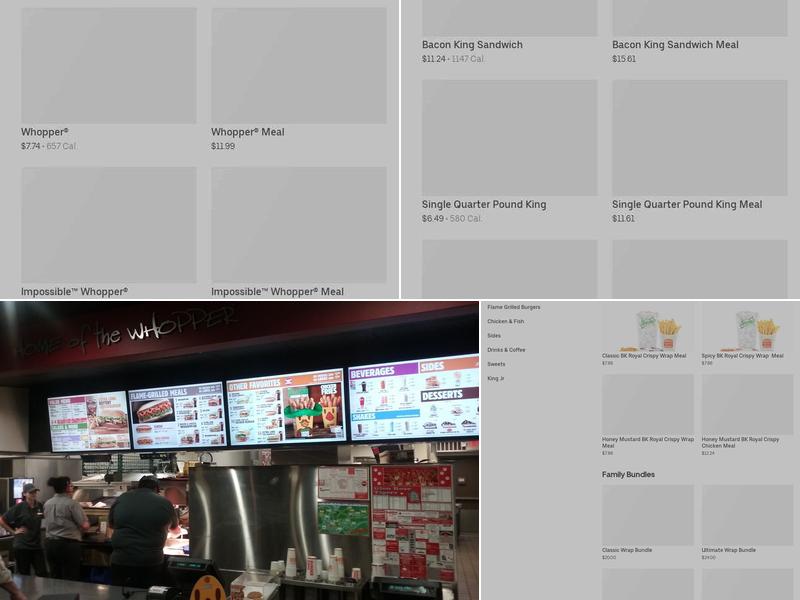Select the $11.24 Bacon King price
Image resolution: width=800 pixels, height=600 pixels.
434,59
